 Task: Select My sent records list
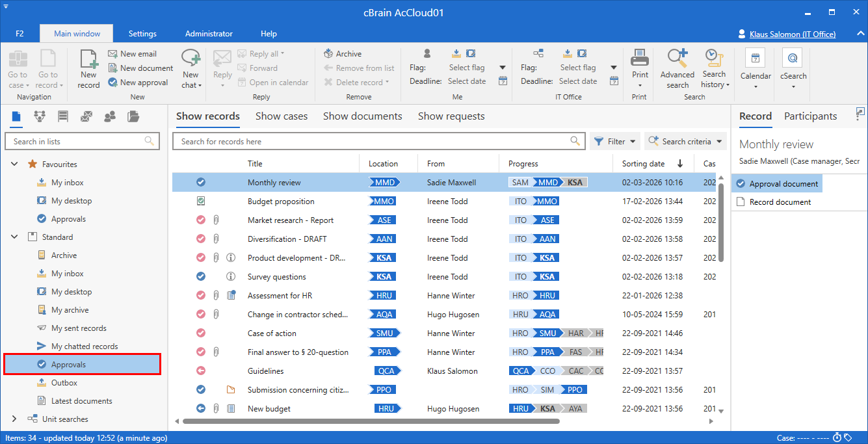[79, 328]
